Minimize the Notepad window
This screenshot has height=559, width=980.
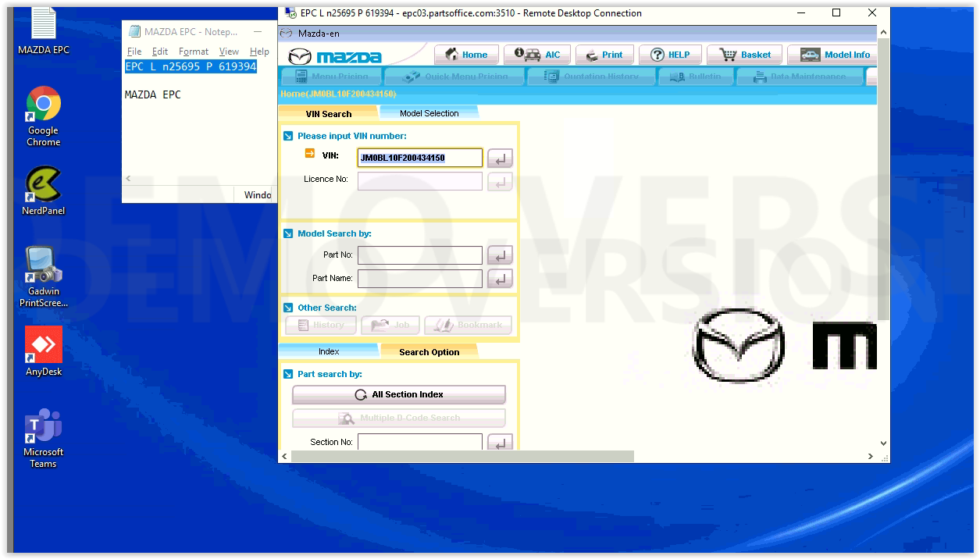[257, 31]
